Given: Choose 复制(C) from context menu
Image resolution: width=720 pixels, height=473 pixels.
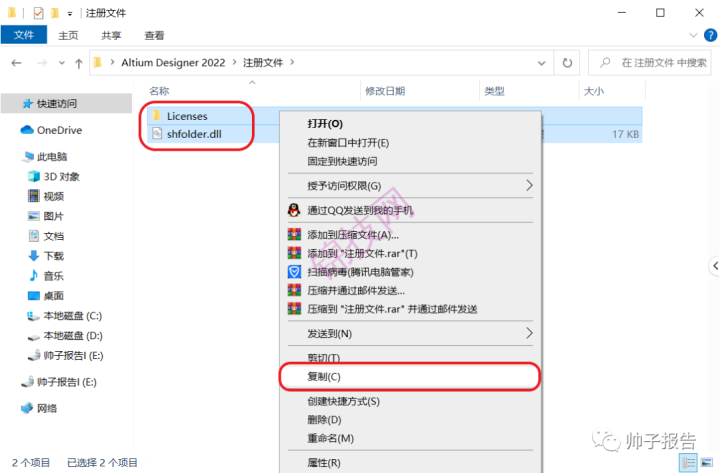Looking at the screenshot, I should tap(411, 377).
